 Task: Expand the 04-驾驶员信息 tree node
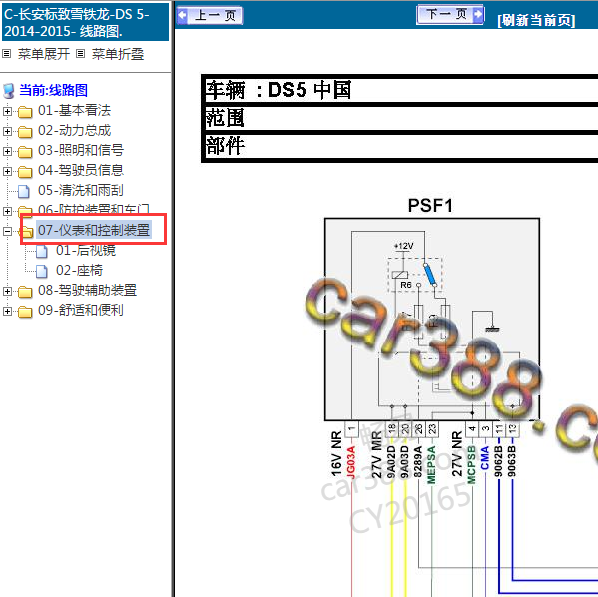pyautogui.click(x=7, y=172)
